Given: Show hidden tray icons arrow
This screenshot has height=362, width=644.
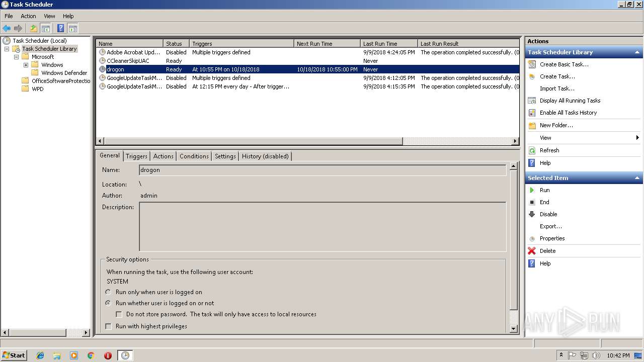Looking at the screenshot, I should 561,355.
